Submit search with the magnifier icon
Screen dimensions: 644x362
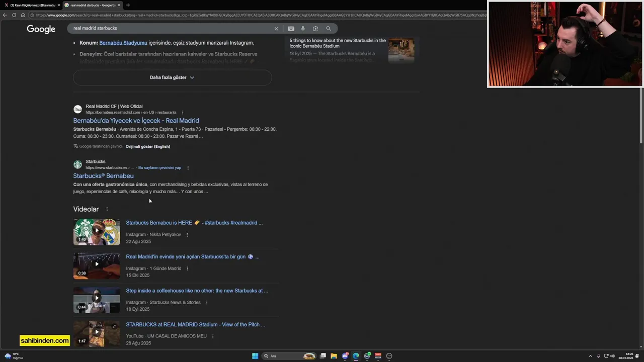click(x=329, y=29)
